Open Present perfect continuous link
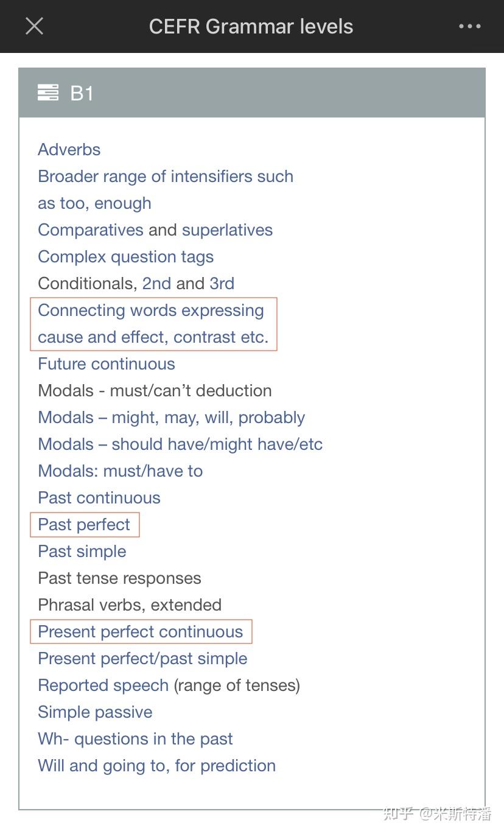 pyautogui.click(x=140, y=632)
